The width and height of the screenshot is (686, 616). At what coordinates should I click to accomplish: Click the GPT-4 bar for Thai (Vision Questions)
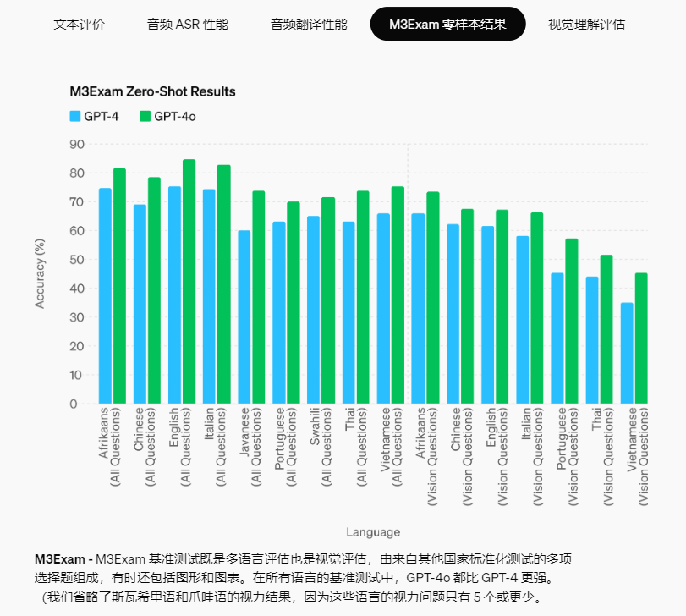pos(592,340)
